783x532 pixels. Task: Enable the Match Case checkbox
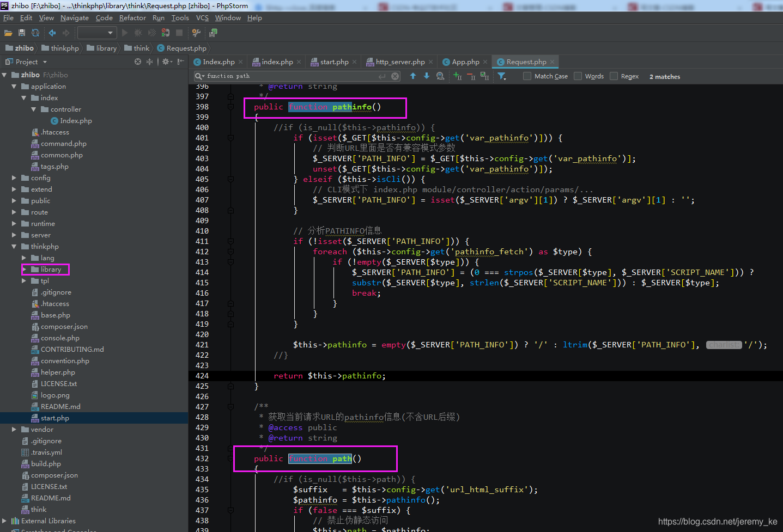click(527, 76)
